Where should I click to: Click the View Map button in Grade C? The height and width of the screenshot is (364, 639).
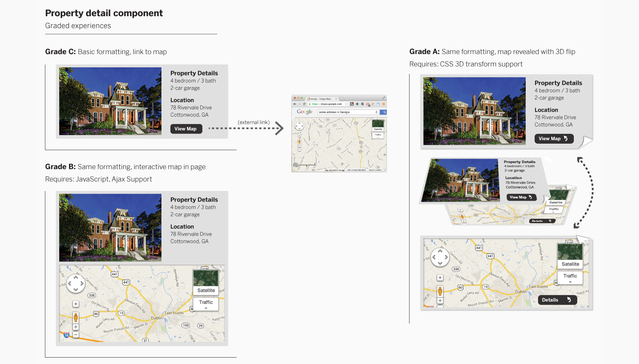click(x=186, y=129)
